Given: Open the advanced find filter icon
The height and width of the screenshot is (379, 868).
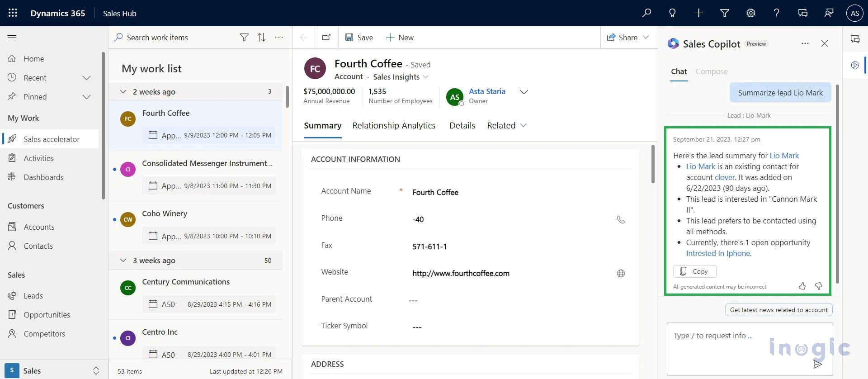Looking at the screenshot, I should [725, 13].
